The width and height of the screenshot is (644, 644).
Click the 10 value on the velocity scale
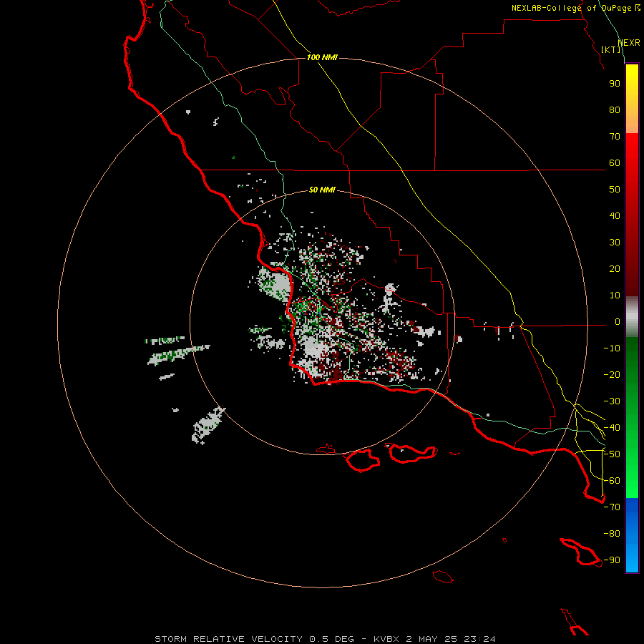(615, 296)
